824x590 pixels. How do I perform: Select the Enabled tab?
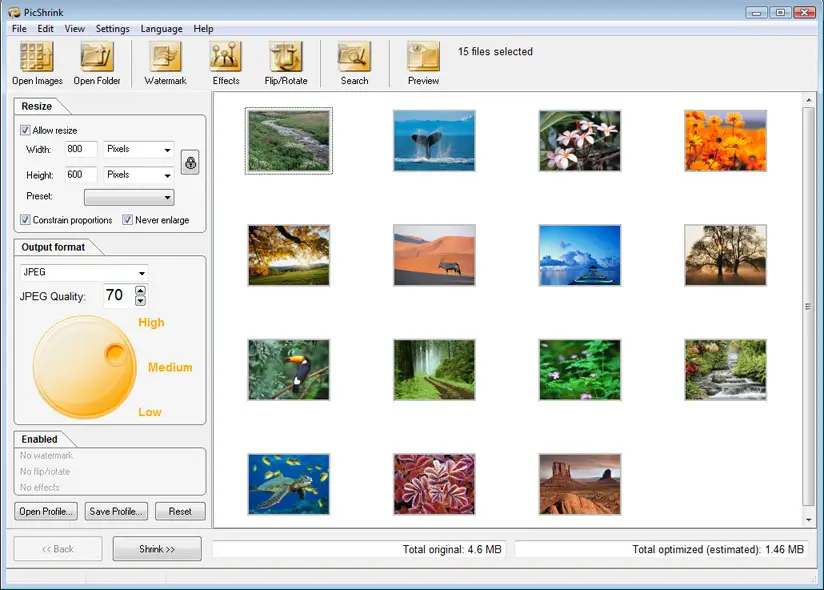[39, 439]
